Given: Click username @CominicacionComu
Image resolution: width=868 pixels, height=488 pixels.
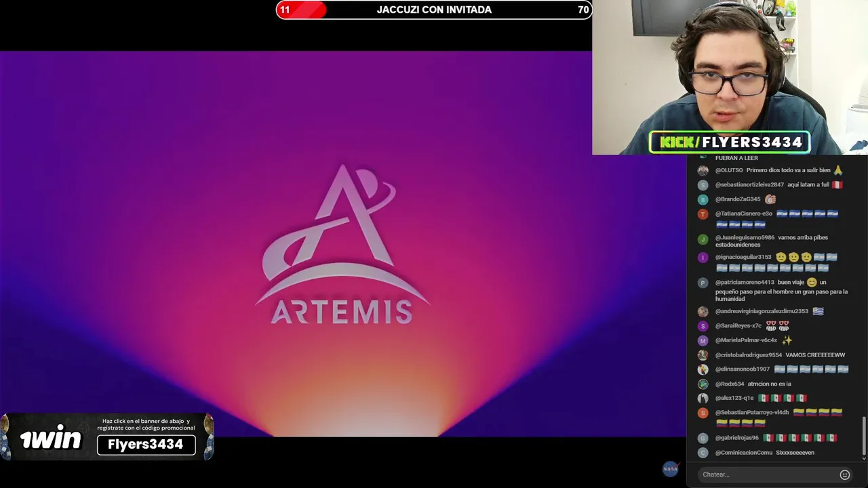Looking at the screenshot, I should [x=744, y=453].
